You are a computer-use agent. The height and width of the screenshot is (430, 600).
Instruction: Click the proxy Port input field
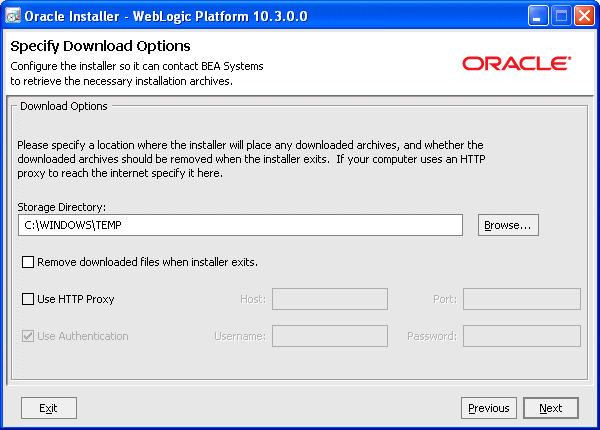[x=522, y=299]
